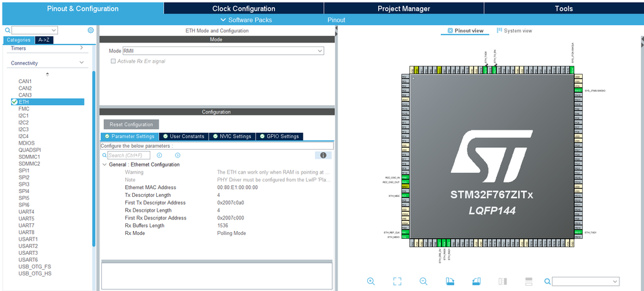Open the GPIO Settings tab
This screenshot has height=291, width=644.
coord(279,136)
